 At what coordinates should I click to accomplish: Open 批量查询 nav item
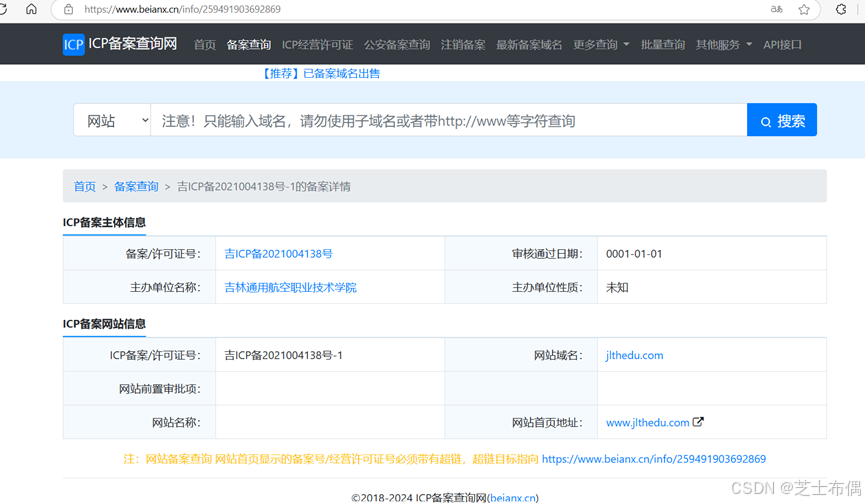pos(663,45)
